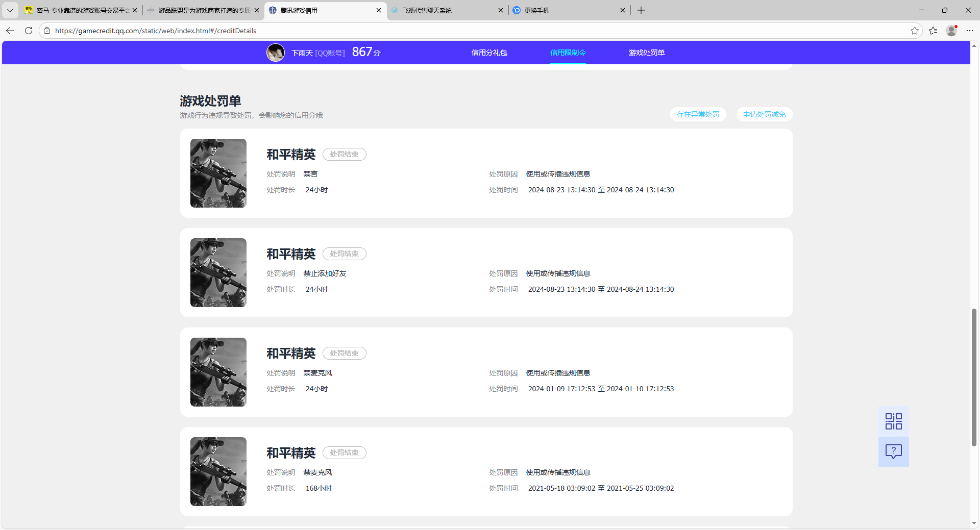
Task: Click the browser profile avatar icon
Action: [951, 31]
